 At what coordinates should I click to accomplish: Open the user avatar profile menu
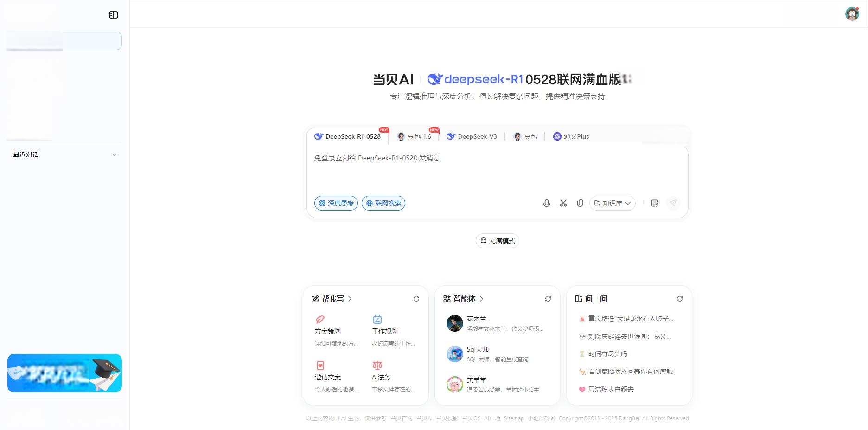tap(852, 14)
